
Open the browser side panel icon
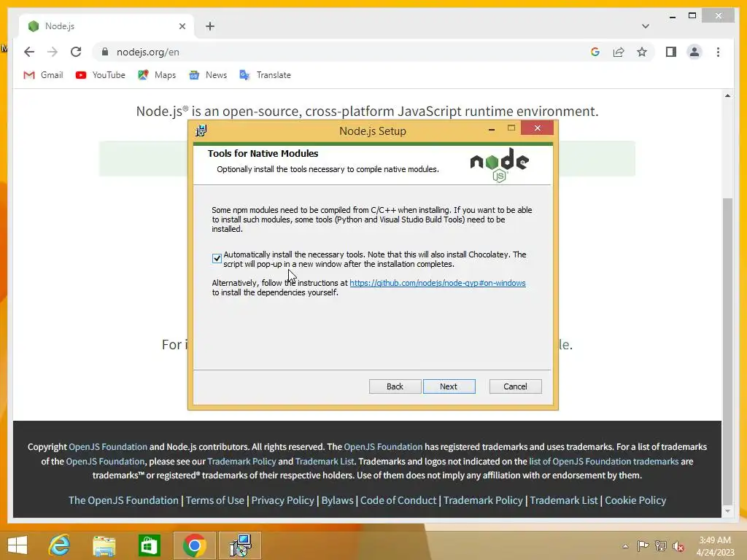point(671,52)
